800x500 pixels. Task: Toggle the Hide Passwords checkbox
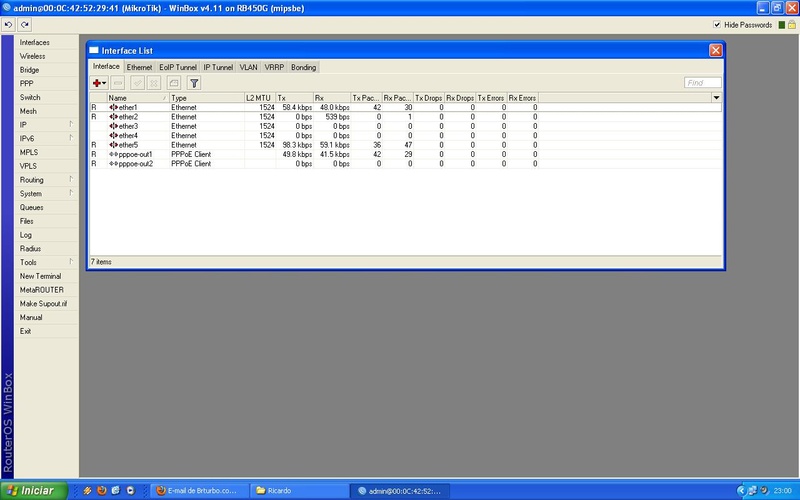[716, 24]
